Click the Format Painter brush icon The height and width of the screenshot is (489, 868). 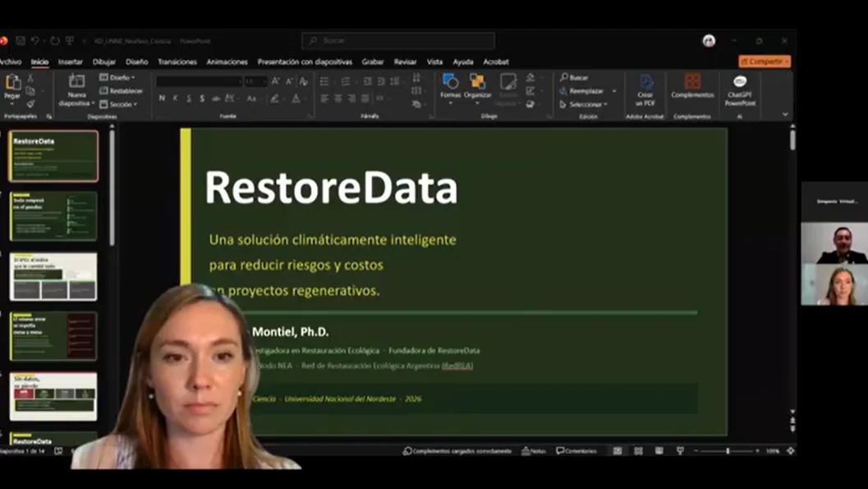[x=30, y=104]
